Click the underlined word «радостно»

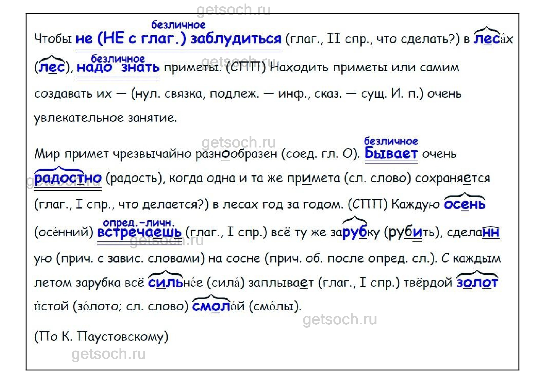coord(68,178)
